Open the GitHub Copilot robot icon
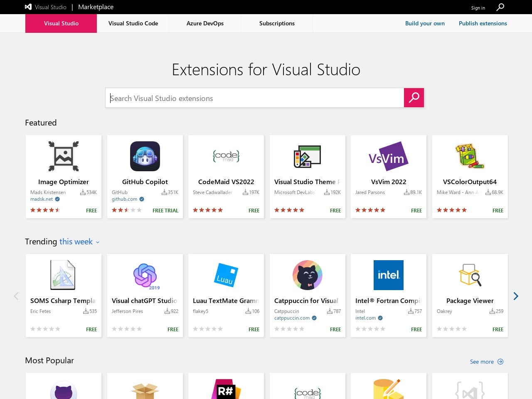This screenshot has height=399, width=532. pos(145,156)
